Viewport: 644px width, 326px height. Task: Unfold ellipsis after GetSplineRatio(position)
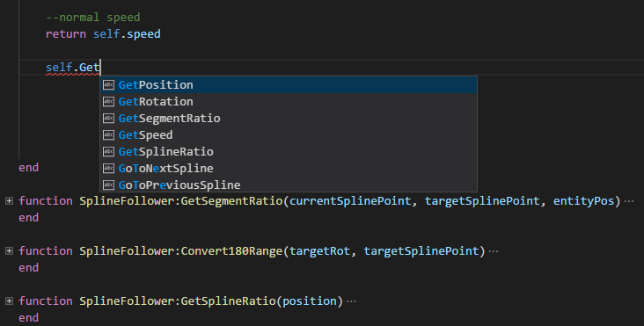pyautogui.click(x=351, y=301)
